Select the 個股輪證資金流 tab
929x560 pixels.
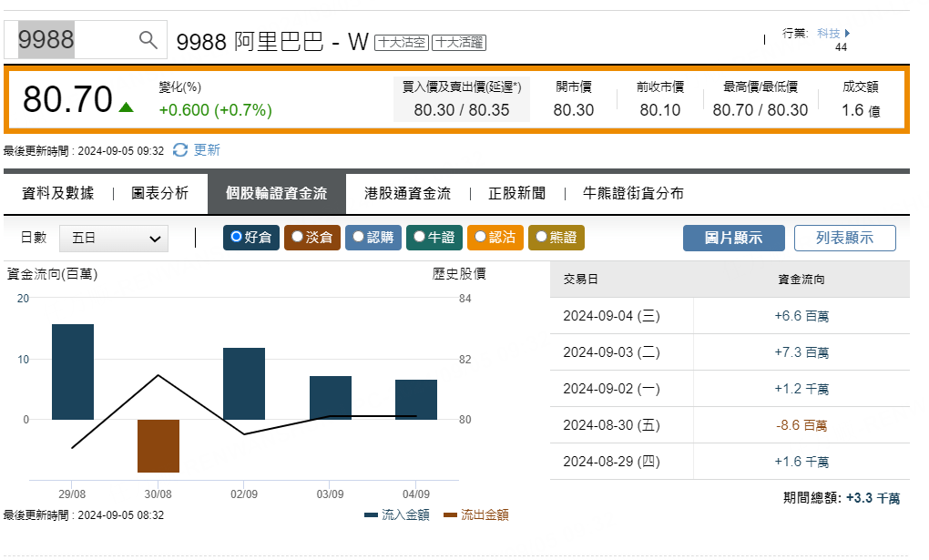tap(277, 194)
